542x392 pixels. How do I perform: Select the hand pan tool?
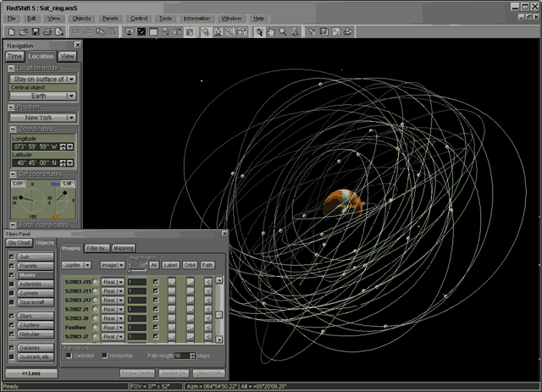pyautogui.click(x=272, y=32)
